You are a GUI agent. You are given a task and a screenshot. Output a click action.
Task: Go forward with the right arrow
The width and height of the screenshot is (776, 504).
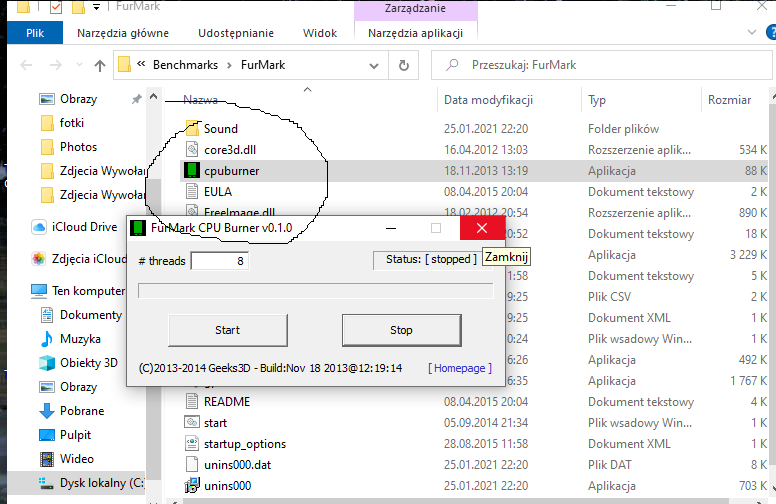[x=56, y=65]
